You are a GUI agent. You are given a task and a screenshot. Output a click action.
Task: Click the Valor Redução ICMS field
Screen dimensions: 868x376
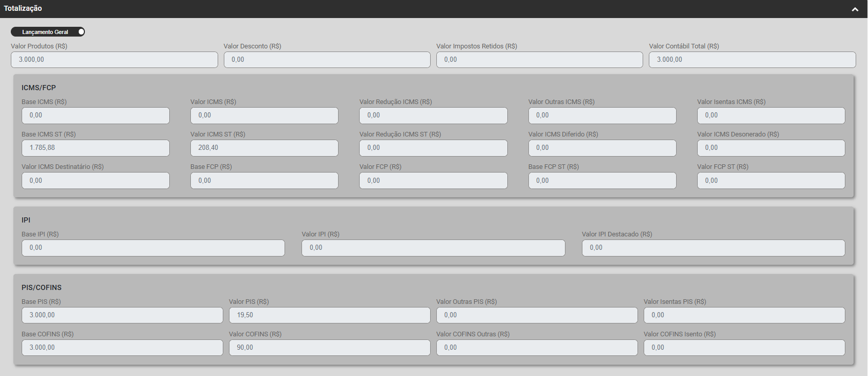pos(433,115)
